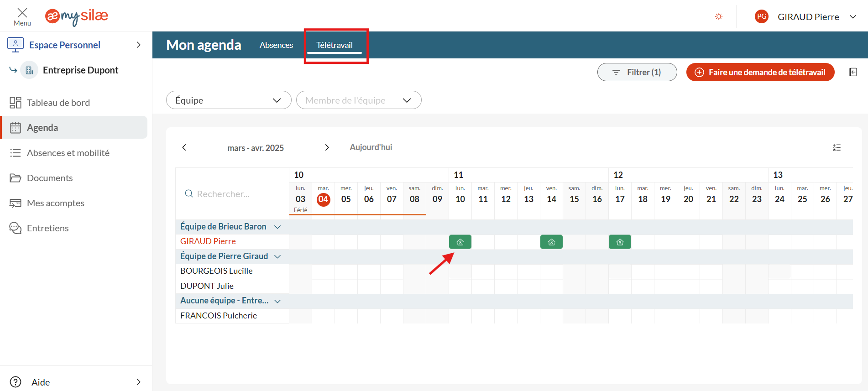The image size is (868, 391).
Task: Go to next period arrow
Action: 327,147
